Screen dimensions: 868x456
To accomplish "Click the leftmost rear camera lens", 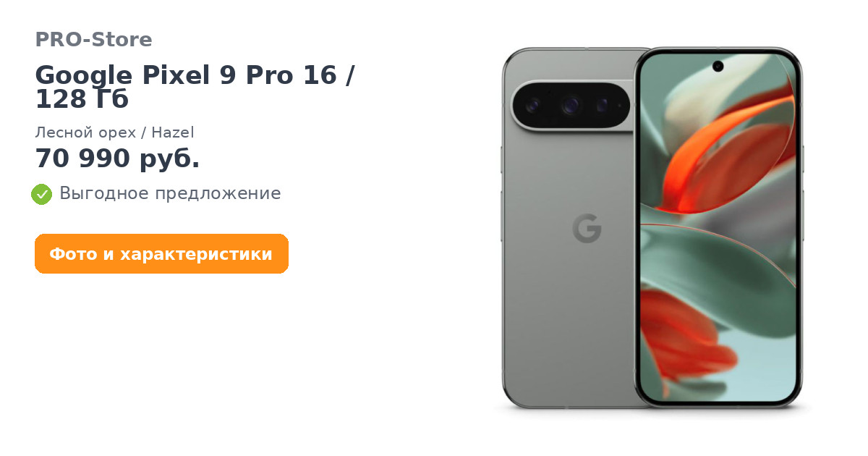I will pos(535,106).
